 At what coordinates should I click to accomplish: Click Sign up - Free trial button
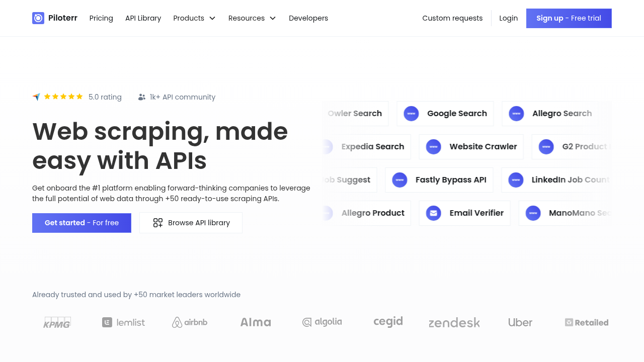point(569,18)
